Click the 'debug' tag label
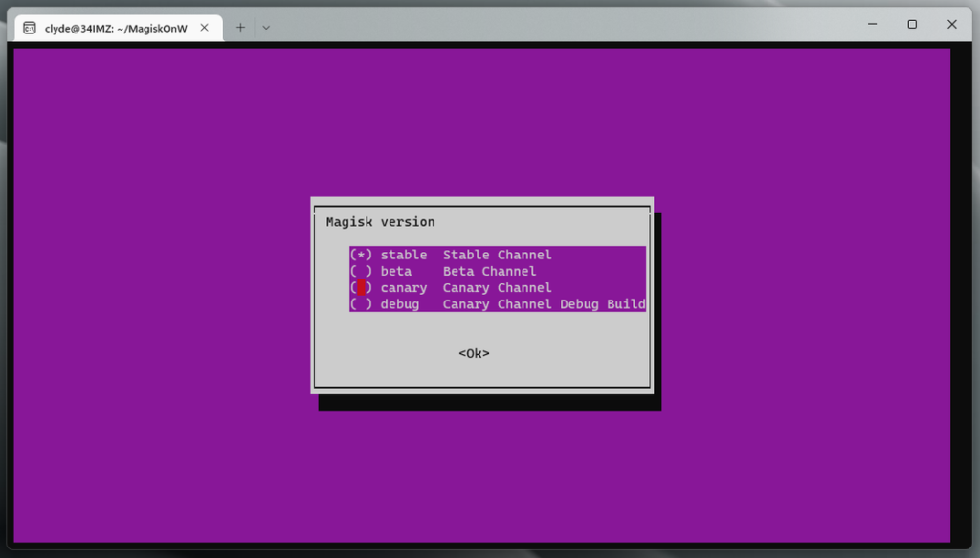980x558 pixels. (399, 304)
